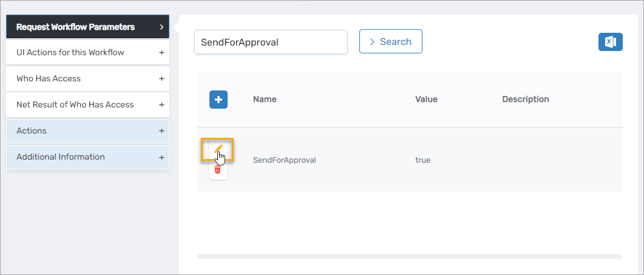Click the true value in the row
644x275 pixels.
pyautogui.click(x=422, y=160)
